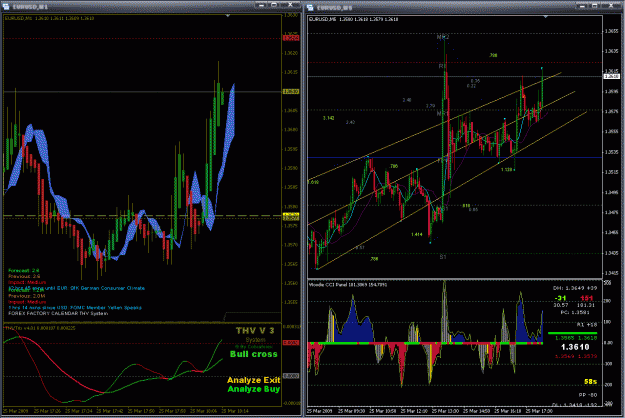The width and height of the screenshot is (625, 418).
Task: Click the 'MR2' pivot label on M5 chart
Action: click(443, 37)
